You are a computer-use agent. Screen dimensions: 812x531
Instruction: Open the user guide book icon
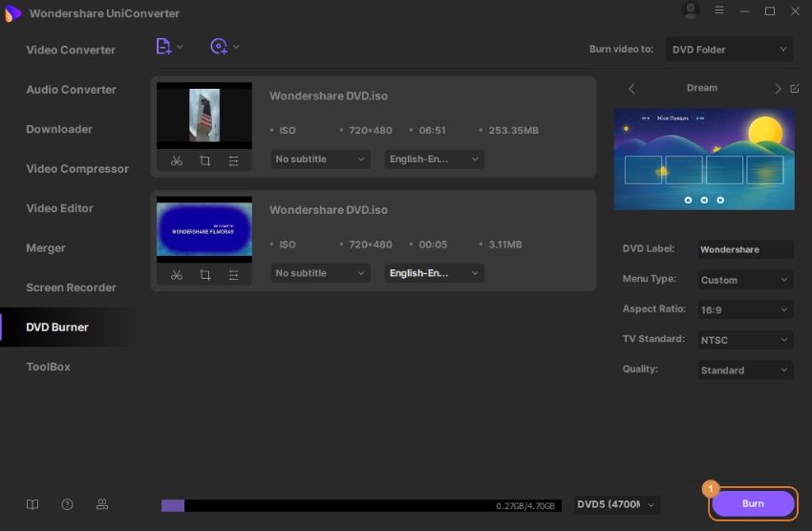32,504
